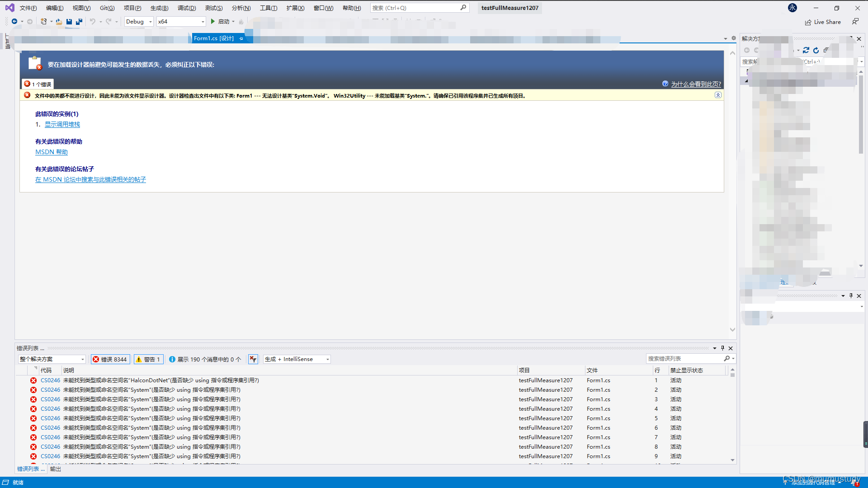Viewport: 868px width, 488px height.
Task: Toggle the build-only IntelliSense error filter icon
Action: coord(253,359)
